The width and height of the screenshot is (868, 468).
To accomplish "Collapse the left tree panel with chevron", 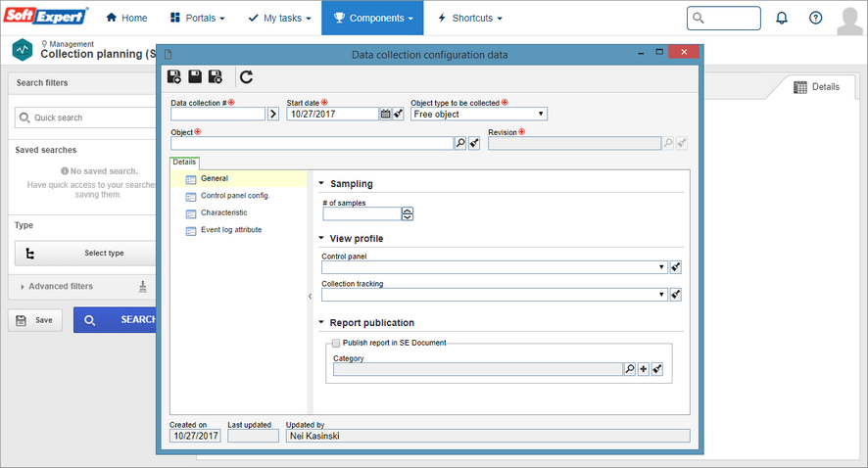I will point(310,297).
